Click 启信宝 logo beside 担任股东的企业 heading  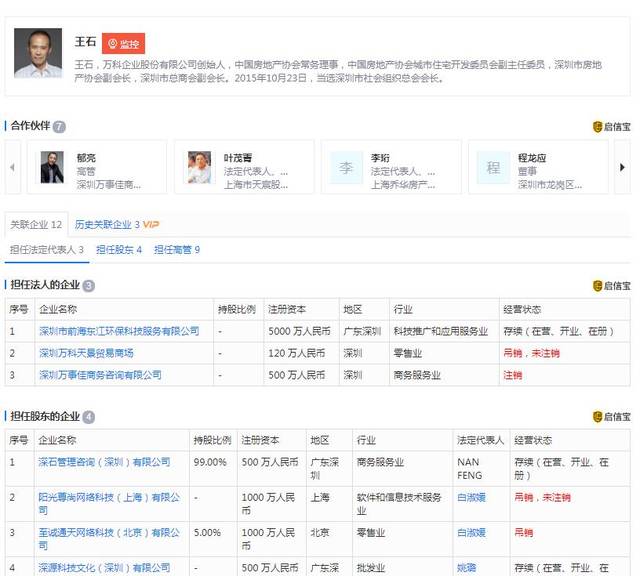click(611, 417)
